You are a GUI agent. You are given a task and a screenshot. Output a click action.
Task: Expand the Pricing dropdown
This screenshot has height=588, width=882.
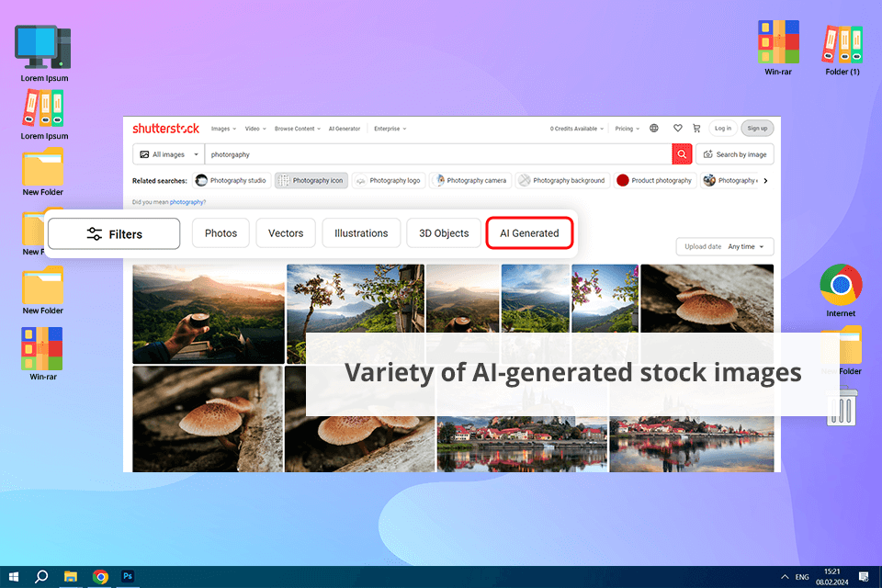point(628,129)
